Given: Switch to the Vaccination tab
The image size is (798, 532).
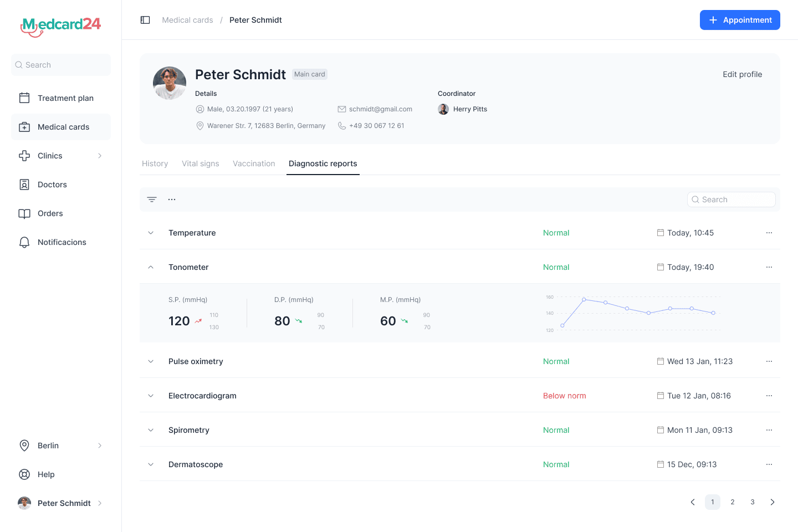Looking at the screenshot, I should click(x=254, y=163).
